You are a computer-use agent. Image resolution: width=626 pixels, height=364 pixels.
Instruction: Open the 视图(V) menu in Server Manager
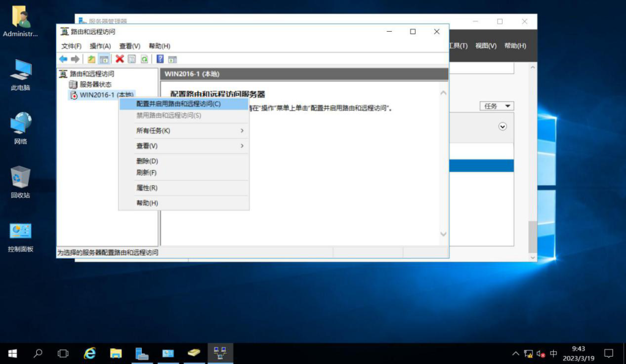click(x=486, y=45)
